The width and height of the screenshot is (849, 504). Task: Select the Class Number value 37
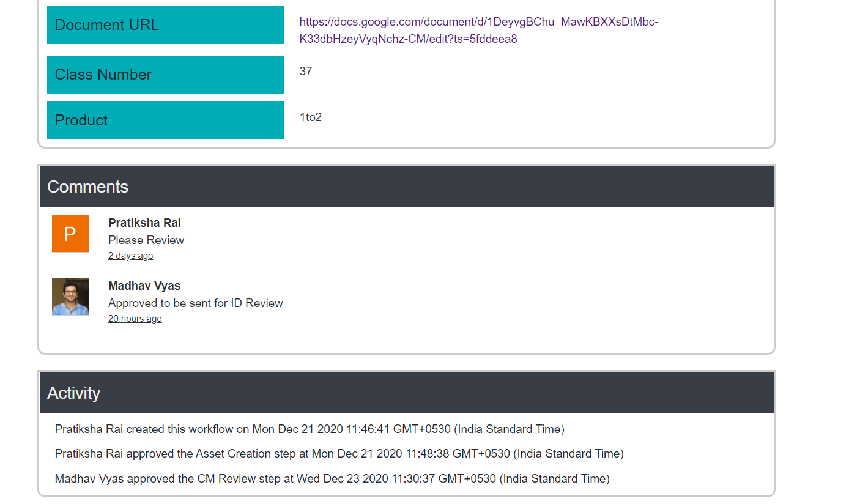coord(304,71)
